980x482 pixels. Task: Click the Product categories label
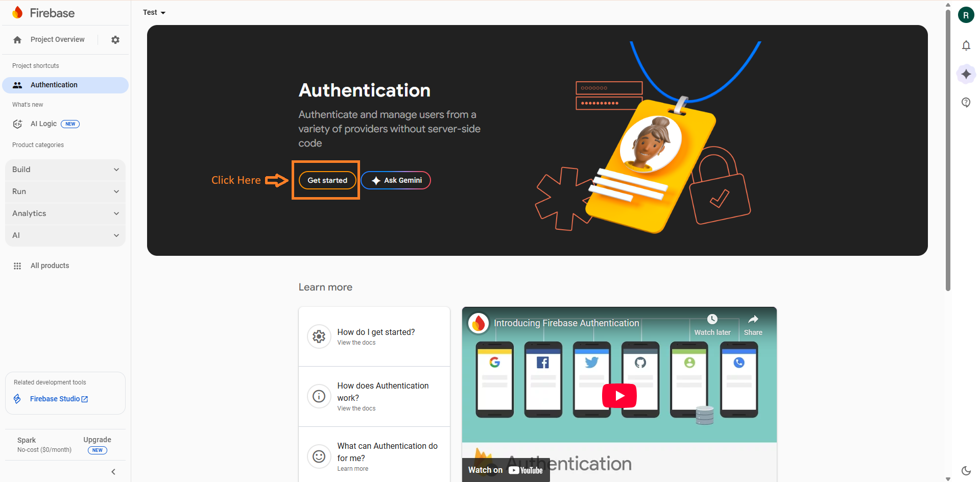38,145
